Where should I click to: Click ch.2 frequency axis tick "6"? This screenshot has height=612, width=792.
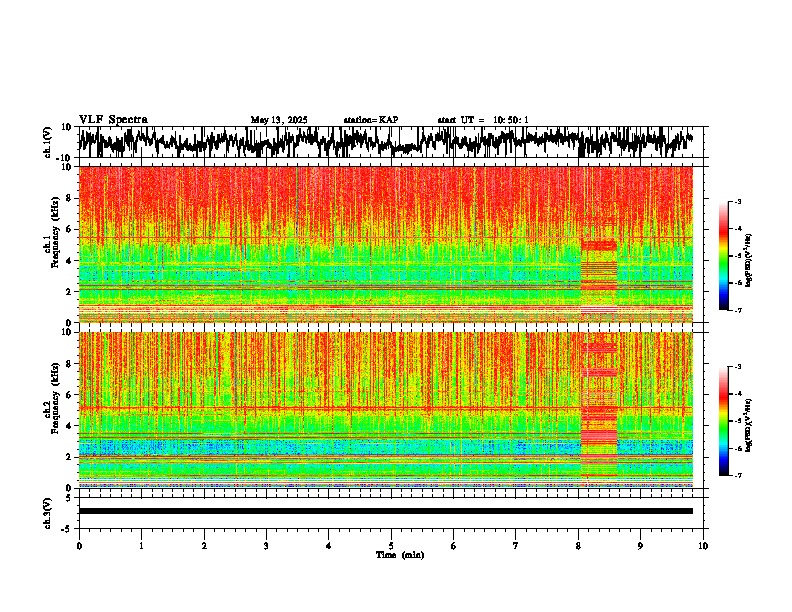click(x=69, y=395)
